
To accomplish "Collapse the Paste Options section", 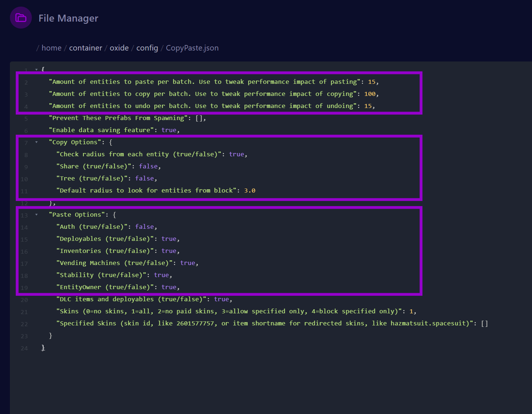I will [36, 215].
